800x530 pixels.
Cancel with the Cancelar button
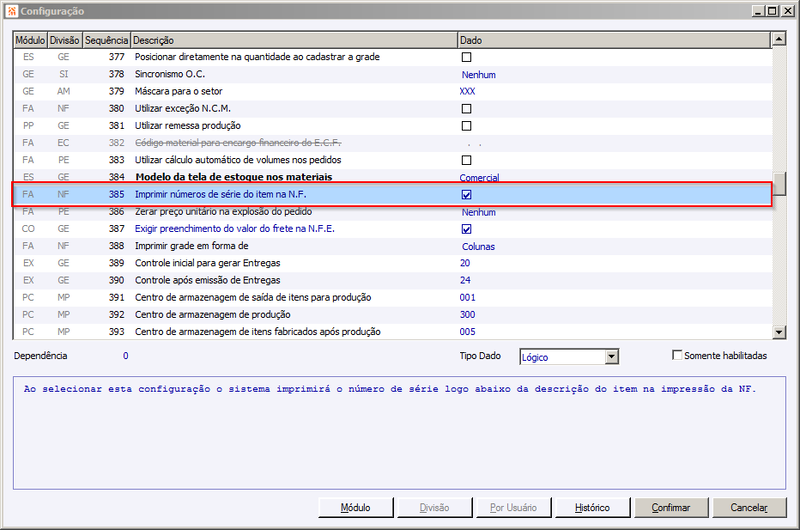[749, 508]
